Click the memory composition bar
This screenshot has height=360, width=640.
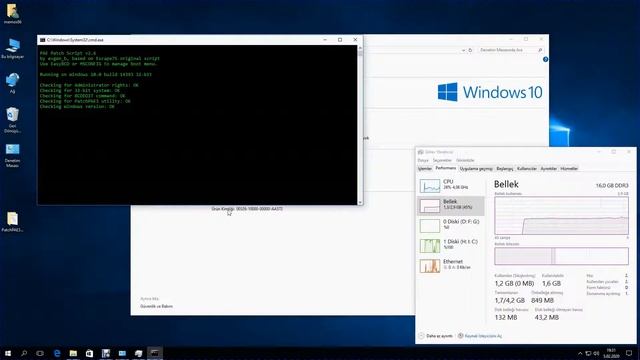[x=561, y=256]
